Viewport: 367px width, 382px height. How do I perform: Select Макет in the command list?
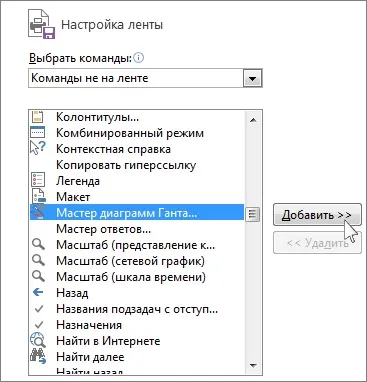(137, 197)
